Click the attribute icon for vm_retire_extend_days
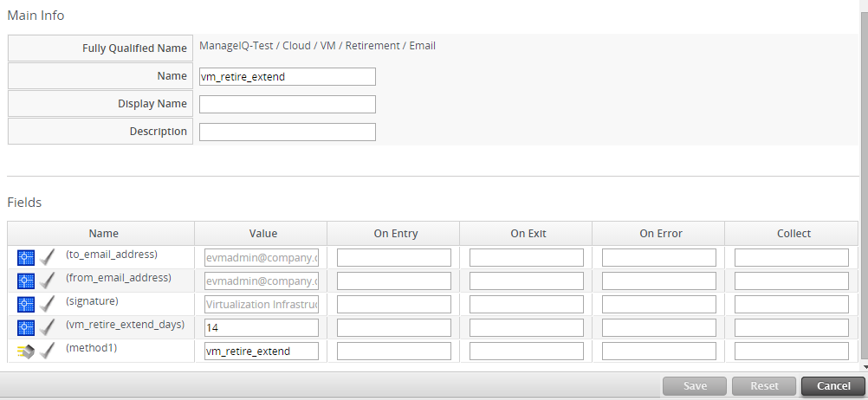Viewport: 868px width, 400px height. [26, 328]
